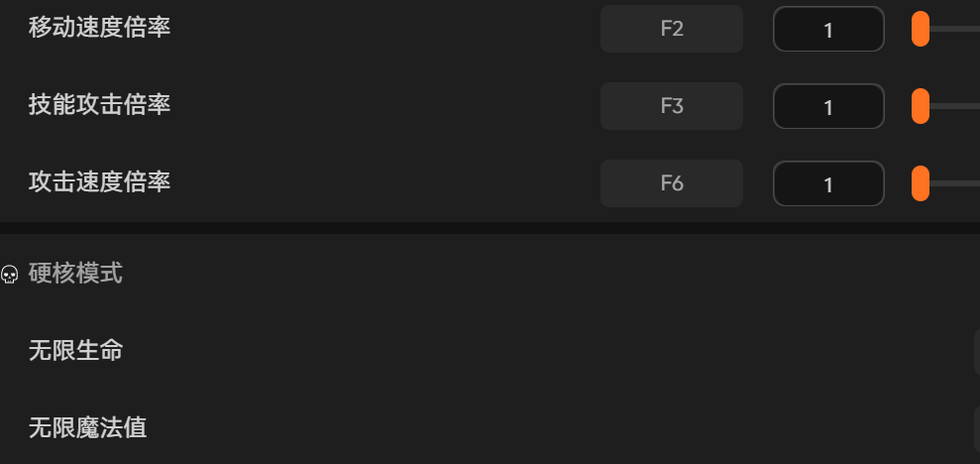The image size is (980, 464).
Task: Click the orange slider handle for 攻击速度倍率
Action: click(x=921, y=183)
